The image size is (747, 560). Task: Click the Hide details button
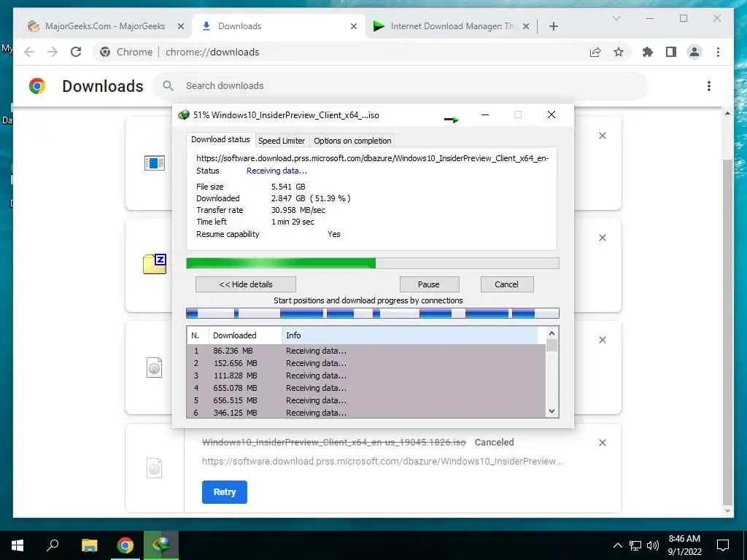pyautogui.click(x=246, y=284)
